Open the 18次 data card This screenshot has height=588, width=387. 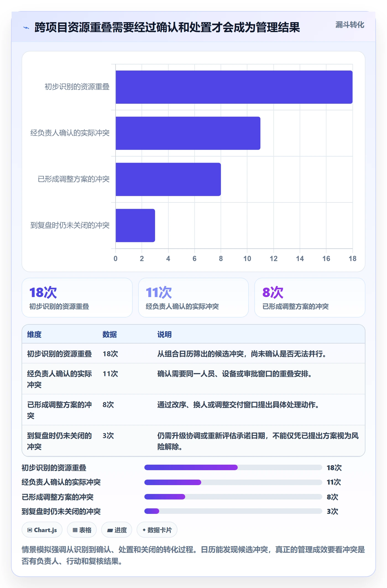point(77,298)
